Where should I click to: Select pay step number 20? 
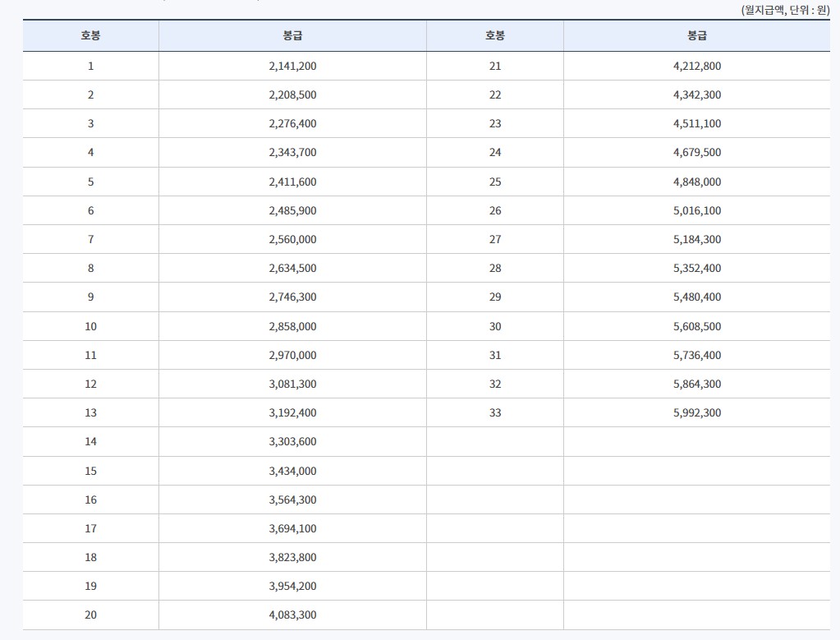(90, 615)
